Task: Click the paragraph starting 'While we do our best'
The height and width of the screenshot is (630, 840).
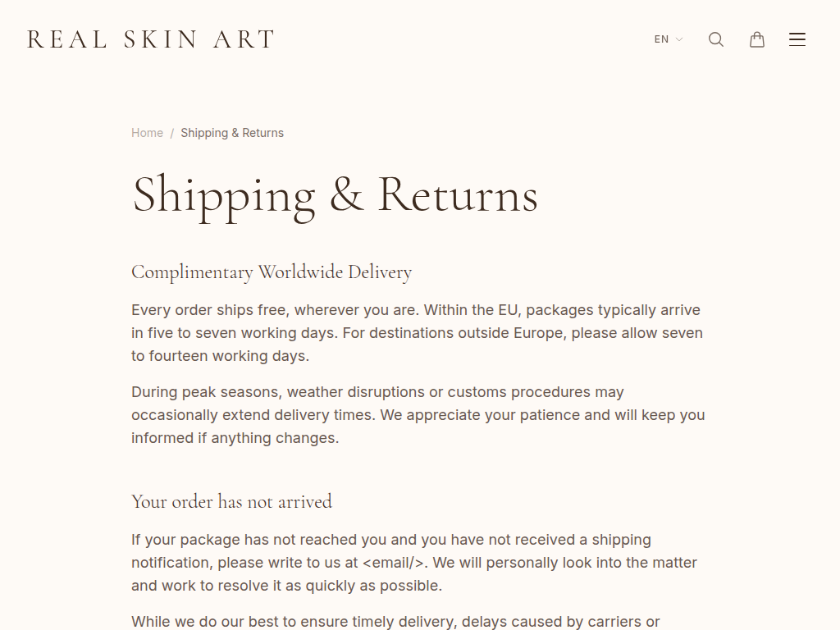Action: click(395, 622)
